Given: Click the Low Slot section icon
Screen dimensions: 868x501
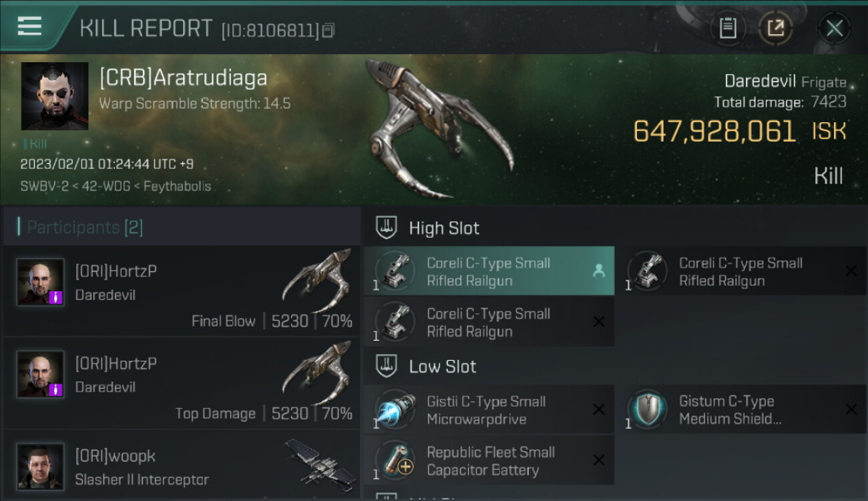Looking at the screenshot, I should tap(385, 366).
